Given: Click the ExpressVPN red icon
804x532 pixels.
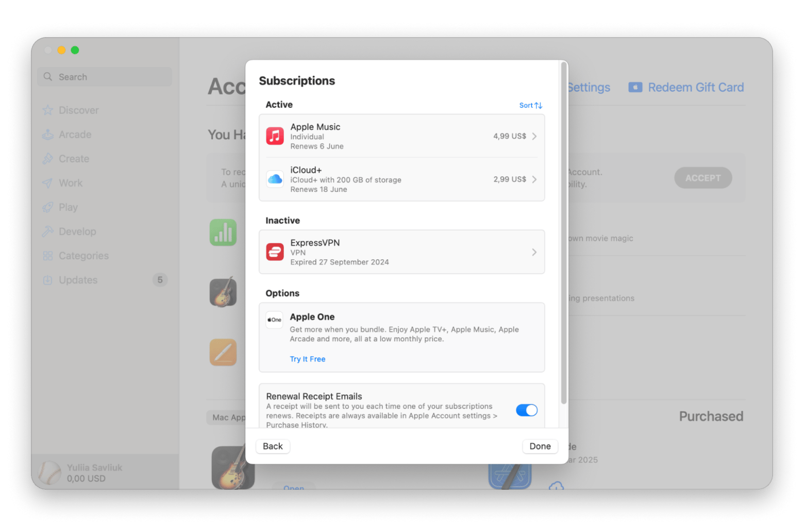Looking at the screenshot, I should click(x=275, y=252).
